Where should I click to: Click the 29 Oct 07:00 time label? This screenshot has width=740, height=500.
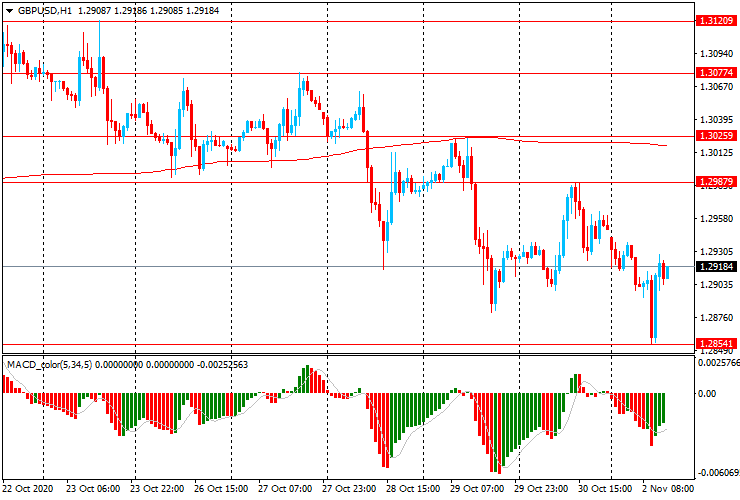[478, 488]
